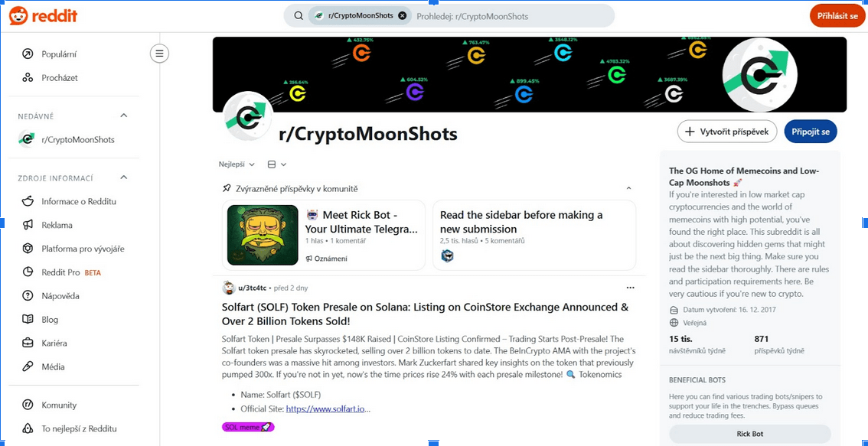Collapse the ZDROJE INFORMACÍ section
The width and height of the screenshot is (868, 446).
pos(124,177)
